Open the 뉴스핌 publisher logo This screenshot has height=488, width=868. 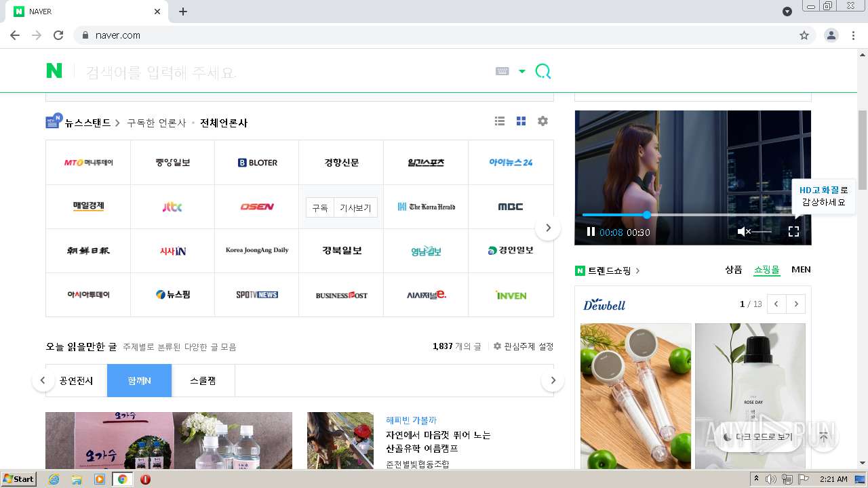pos(173,295)
